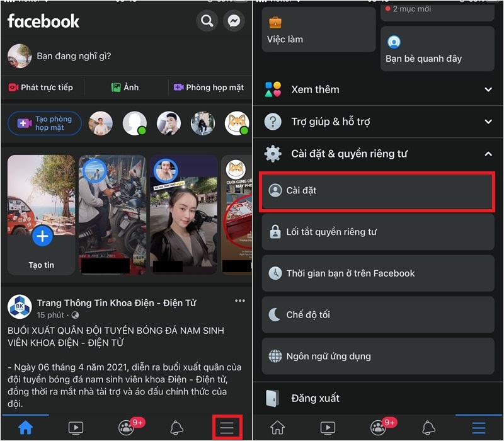Tap the globe audience icon beside '15 phút'
The height and width of the screenshot is (441, 504).
click(75, 315)
